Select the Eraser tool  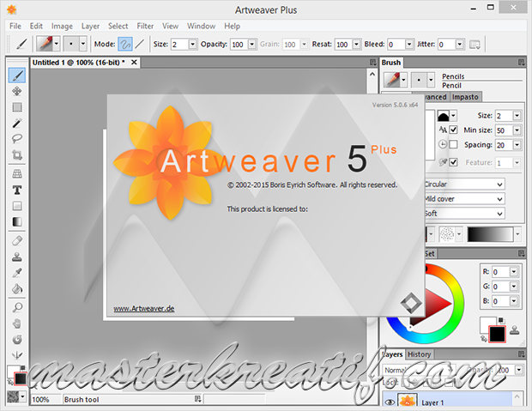click(x=17, y=240)
